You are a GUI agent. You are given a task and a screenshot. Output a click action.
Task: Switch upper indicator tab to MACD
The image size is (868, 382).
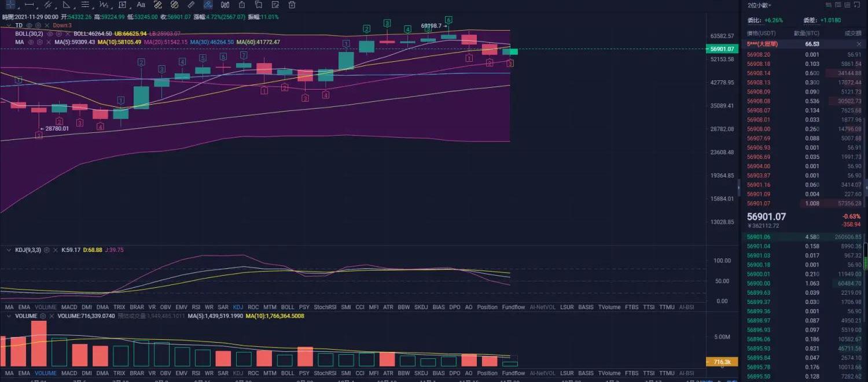pyautogui.click(x=69, y=307)
